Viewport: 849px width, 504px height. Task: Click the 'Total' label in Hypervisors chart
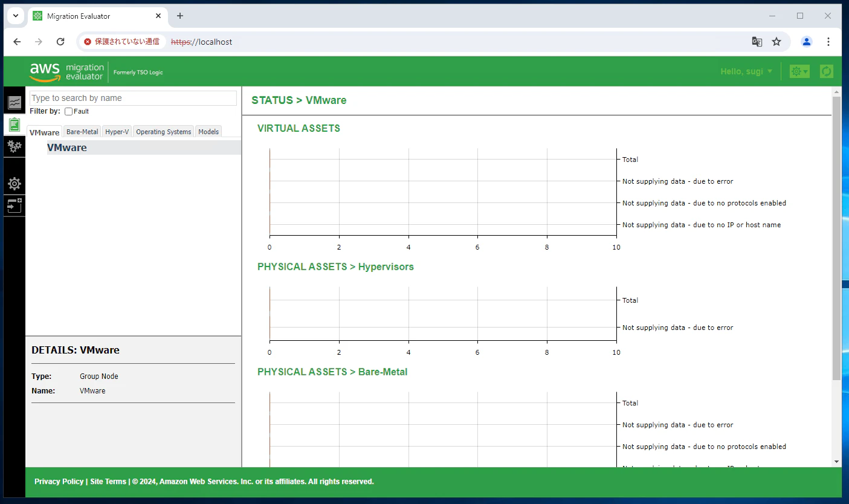[630, 300]
